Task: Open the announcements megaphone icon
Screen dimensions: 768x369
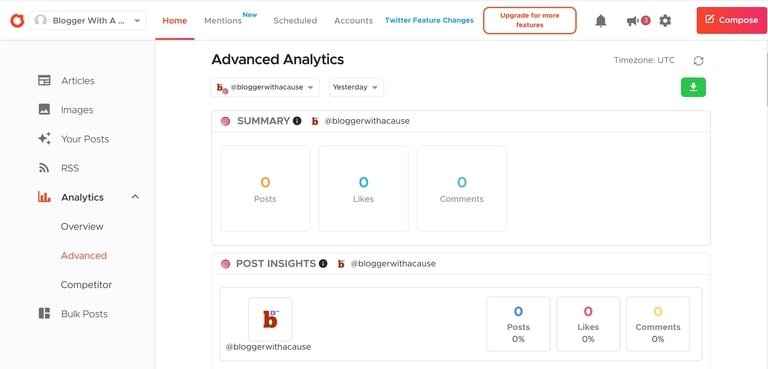Action: [632, 21]
